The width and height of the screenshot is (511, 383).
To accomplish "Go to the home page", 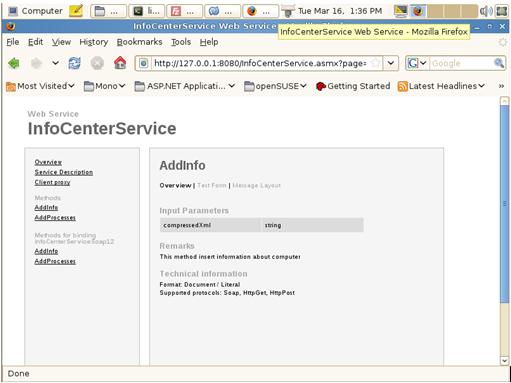I will click(120, 63).
